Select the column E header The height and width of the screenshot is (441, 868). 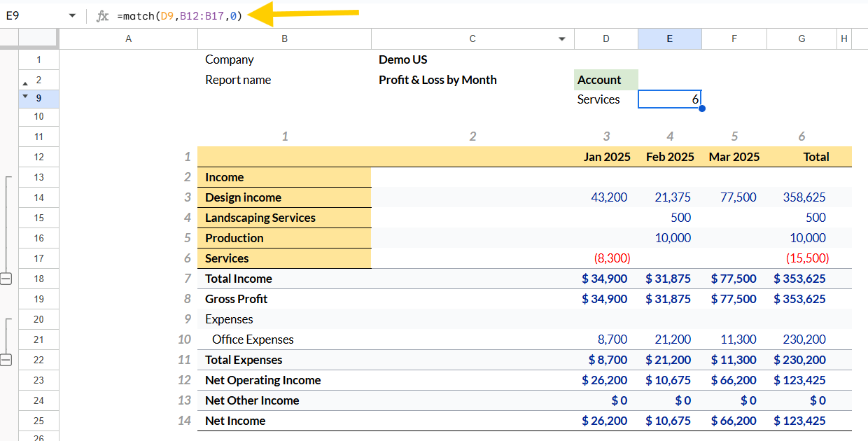670,39
